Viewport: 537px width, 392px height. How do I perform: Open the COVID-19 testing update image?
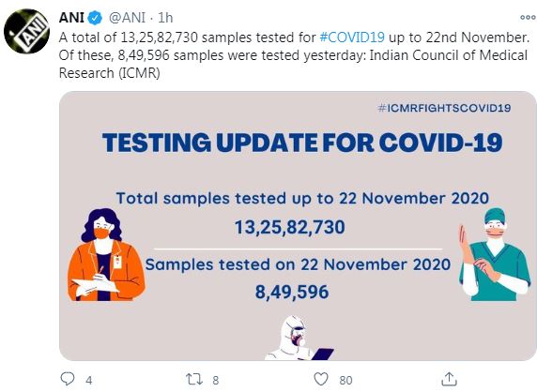click(x=298, y=226)
